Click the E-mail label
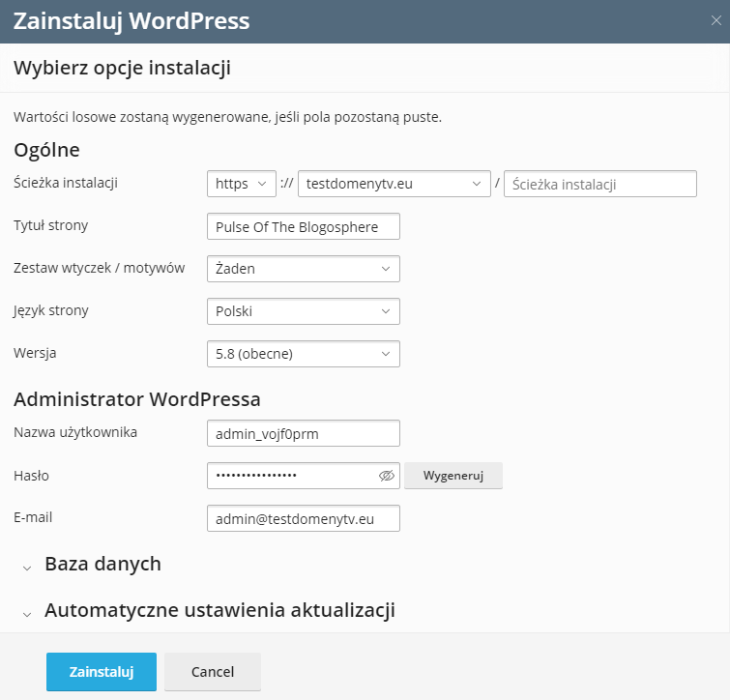The width and height of the screenshot is (730, 700). point(33,517)
